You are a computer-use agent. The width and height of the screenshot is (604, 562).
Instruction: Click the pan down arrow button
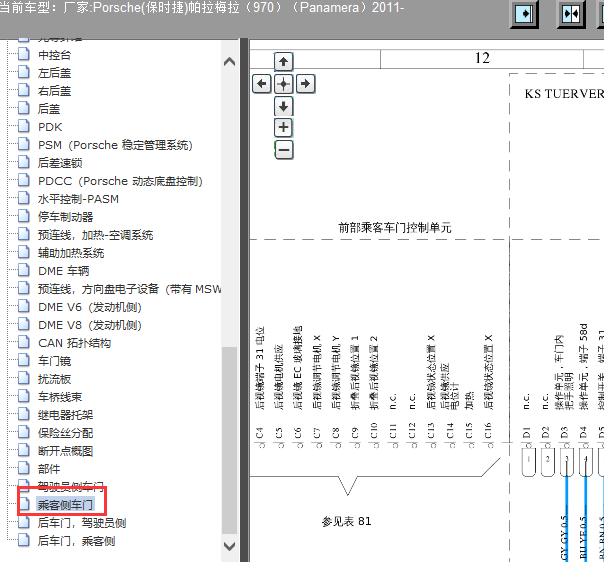pos(284,106)
